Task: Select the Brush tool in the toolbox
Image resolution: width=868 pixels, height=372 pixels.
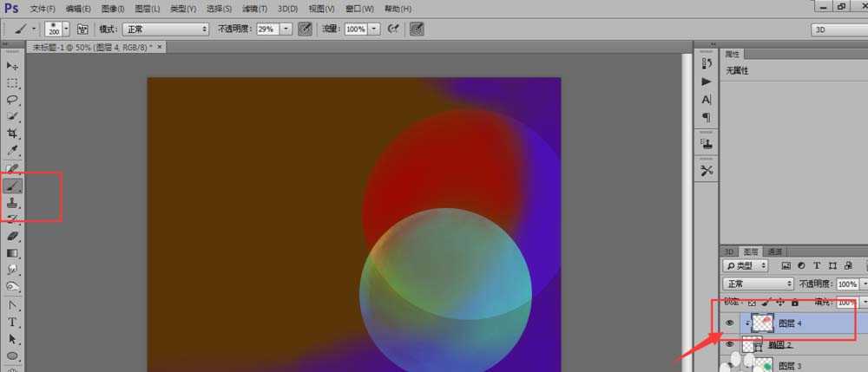Action: (x=13, y=185)
